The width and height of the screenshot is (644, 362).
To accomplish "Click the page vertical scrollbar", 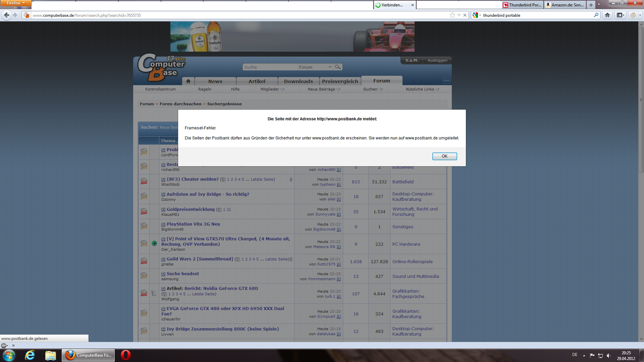I will [x=641, y=101].
